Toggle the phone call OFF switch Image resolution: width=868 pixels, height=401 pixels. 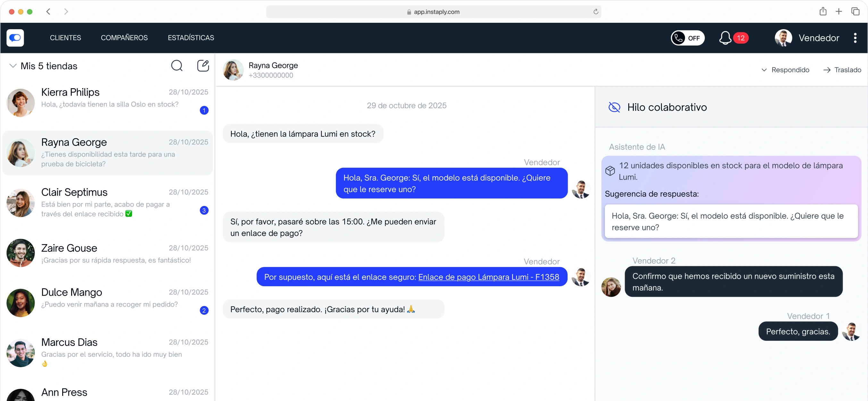(x=688, y=38)
